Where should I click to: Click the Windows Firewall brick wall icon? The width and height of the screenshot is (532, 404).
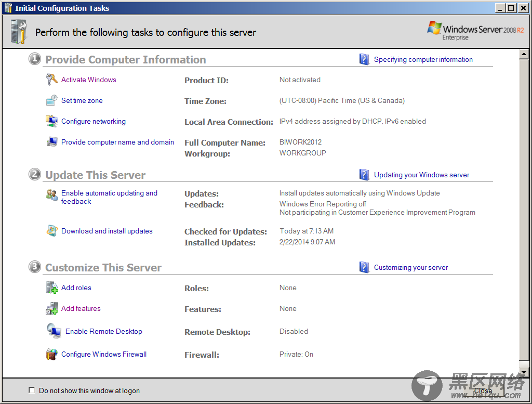click(x=51, y=354)
